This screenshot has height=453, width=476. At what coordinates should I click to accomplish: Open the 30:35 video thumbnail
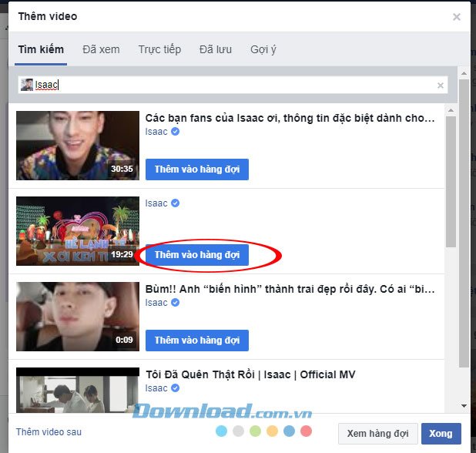[x=78, y=146]
